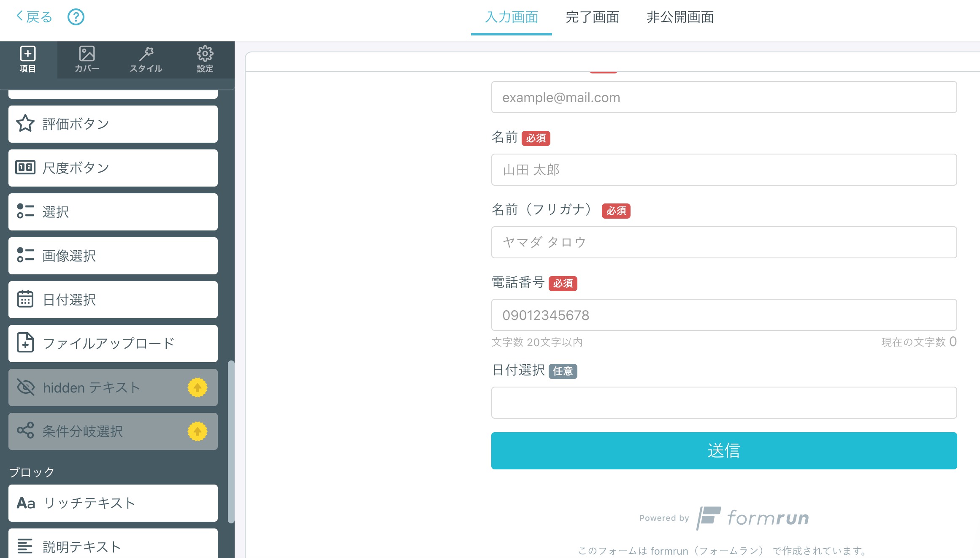The image size is (980, 558).
Task: Expand the 選択 choice field option
Action: pos(112,212)
